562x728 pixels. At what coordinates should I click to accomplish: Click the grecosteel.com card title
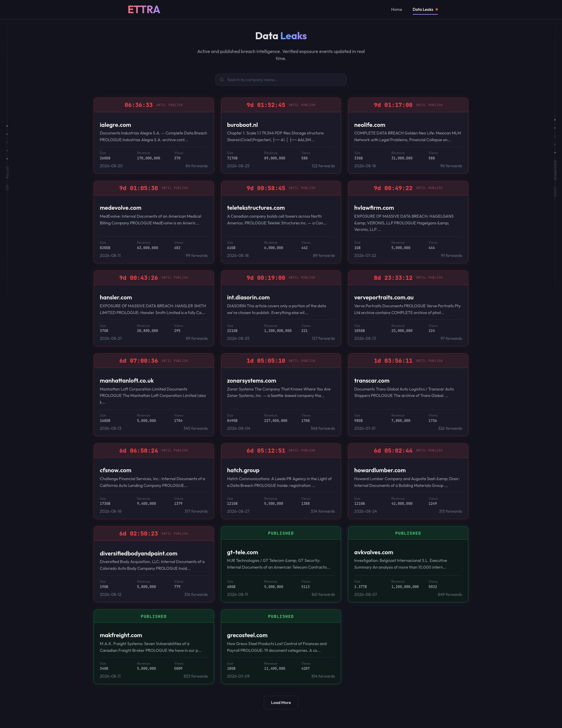tap(247, 635)
